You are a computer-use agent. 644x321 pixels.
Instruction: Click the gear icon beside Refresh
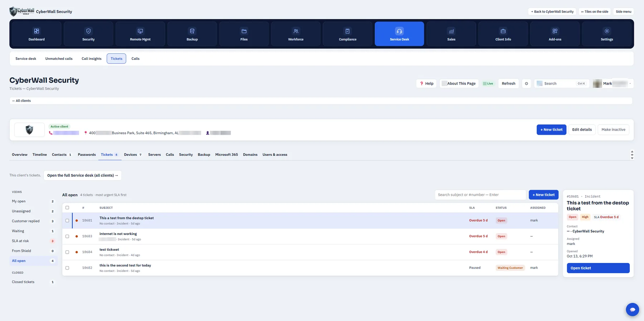coord(526,83)
